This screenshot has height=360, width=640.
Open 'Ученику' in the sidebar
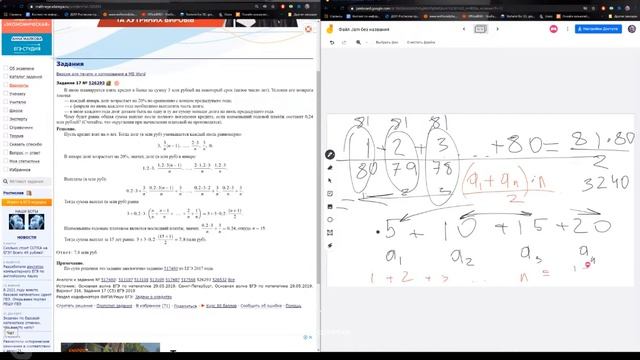[x=17, y=94]
